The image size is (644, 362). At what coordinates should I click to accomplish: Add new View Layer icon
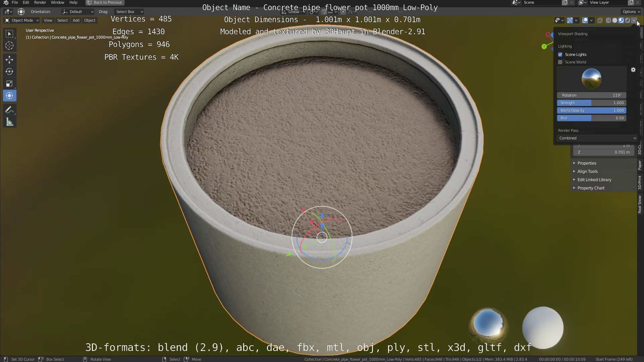tap(631, 3)
